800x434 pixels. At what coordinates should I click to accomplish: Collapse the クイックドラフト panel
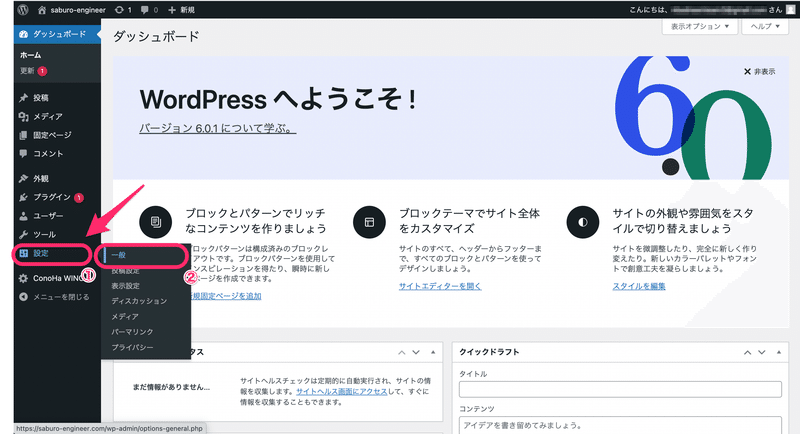(779, 352)
